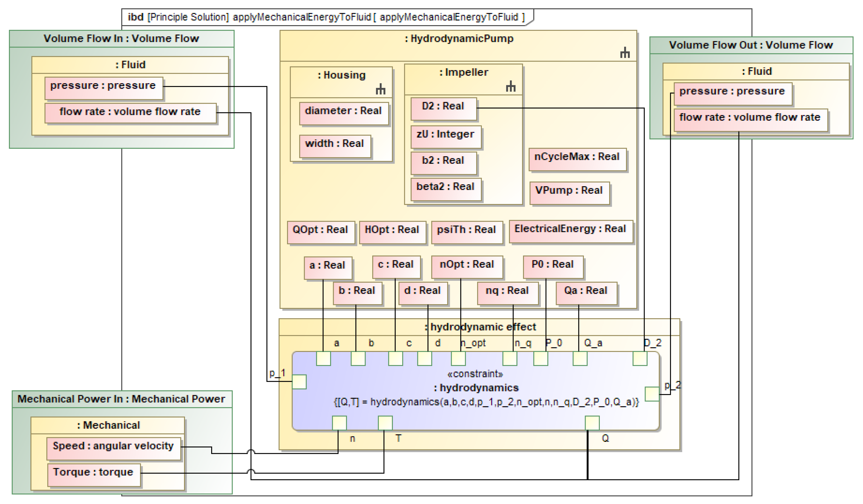This screenshot has height=504, width=863.
Task: Click the Mechanical Power In block title
Action: coord(121,399)
